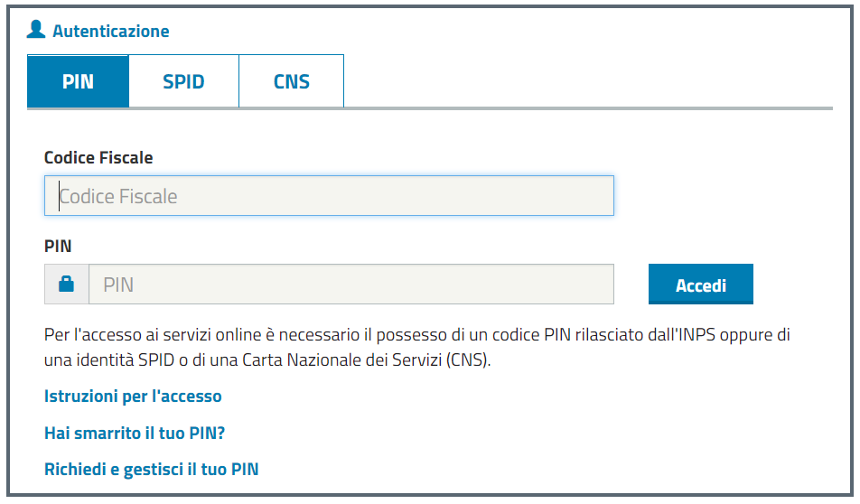Click the padlock icon before PIN field
860x504 pixels.
click(x=66, y=285)
